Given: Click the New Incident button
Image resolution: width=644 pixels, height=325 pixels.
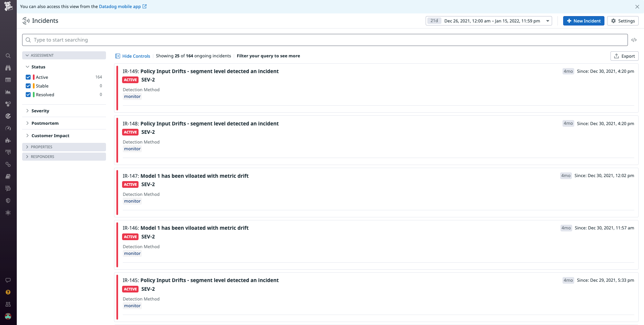Looking at the screenshot, I should (x=583, y=21).
